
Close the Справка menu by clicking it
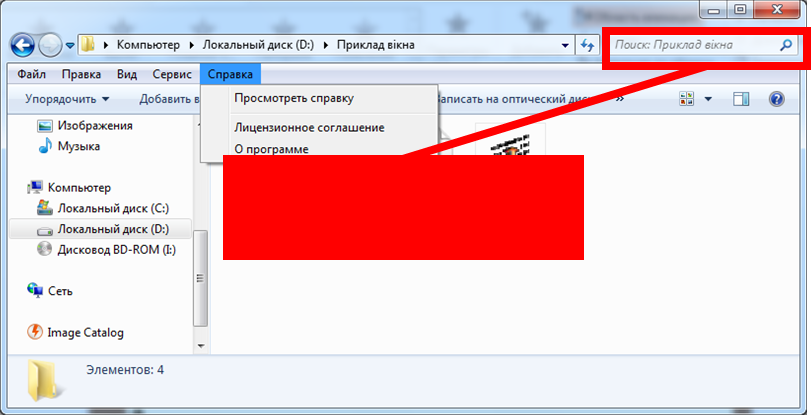click(231, 75)
